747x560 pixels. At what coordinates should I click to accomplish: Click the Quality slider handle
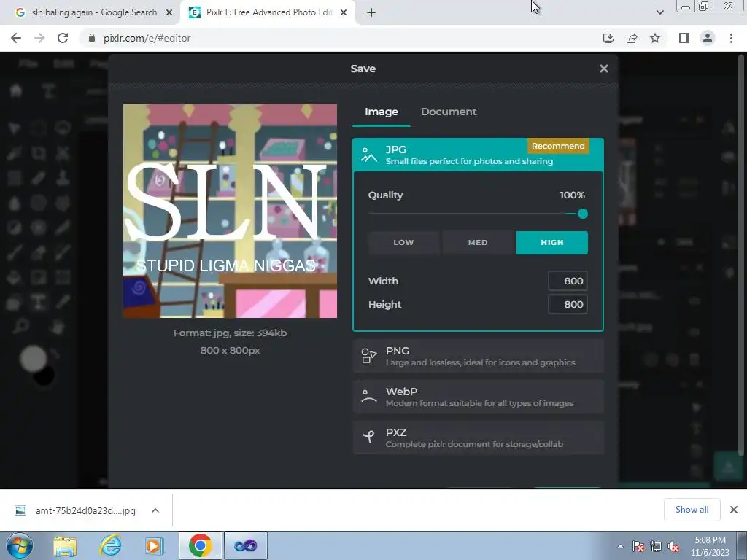click(582, 214)
